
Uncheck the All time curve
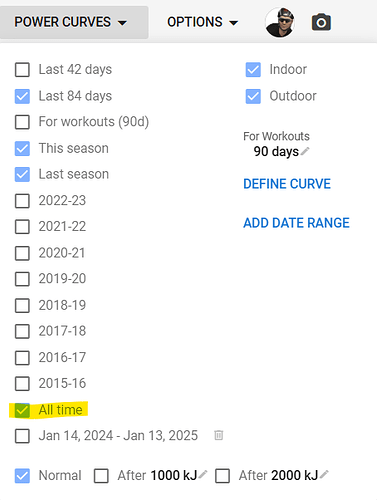(x=22, y=410)
